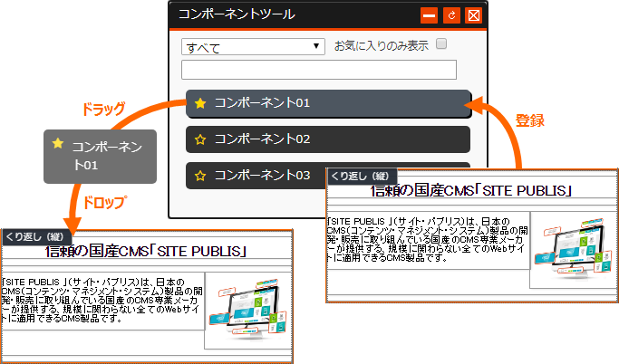The width and height of the screenshot is (619, 364).
Task: Favorite コンポーネント02 with its star icon
Action: tap(200, 139)
